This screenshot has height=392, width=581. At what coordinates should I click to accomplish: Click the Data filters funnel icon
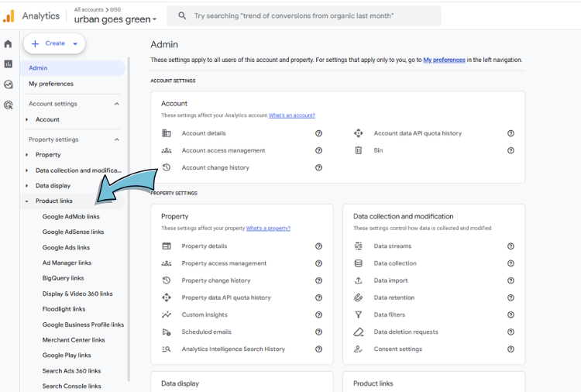359,315
